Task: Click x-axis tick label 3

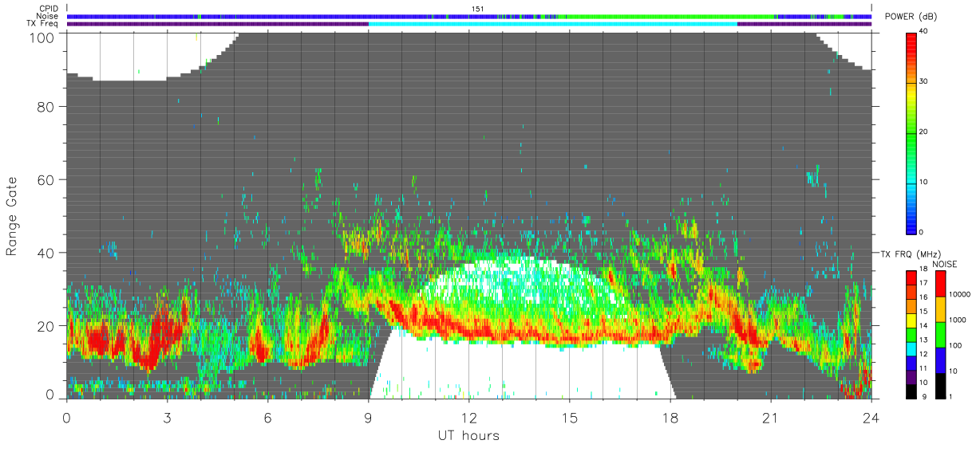Action: point(167,418)
